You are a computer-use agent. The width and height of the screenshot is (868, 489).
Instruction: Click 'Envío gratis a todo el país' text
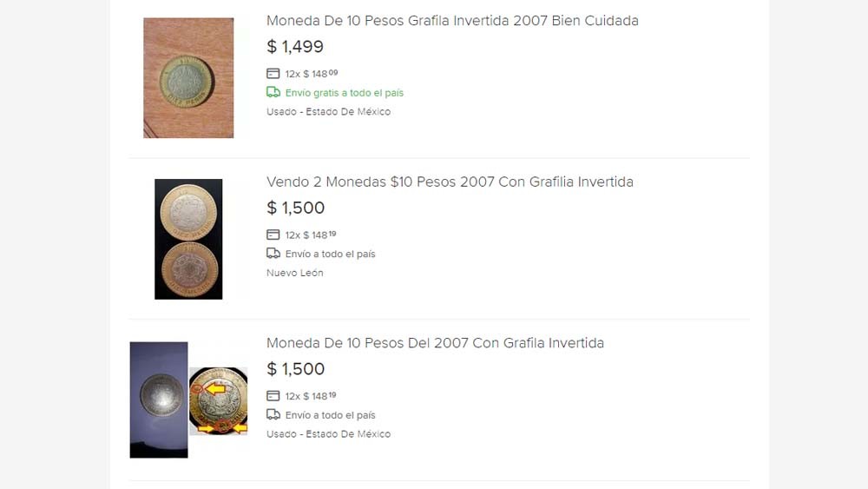tap(345, 93)
